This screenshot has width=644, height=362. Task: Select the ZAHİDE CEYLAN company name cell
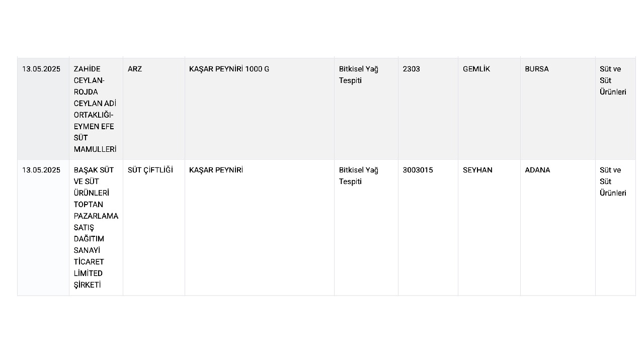tap(96, 109)
